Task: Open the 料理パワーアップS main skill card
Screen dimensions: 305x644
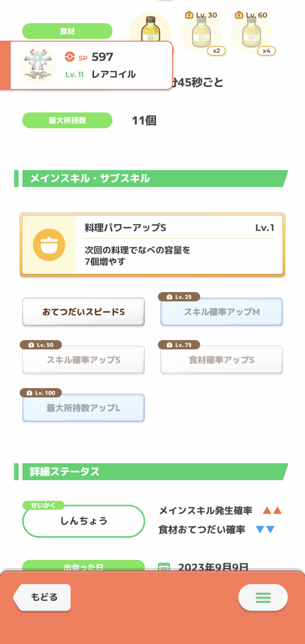Action: [x=152, y=244]
